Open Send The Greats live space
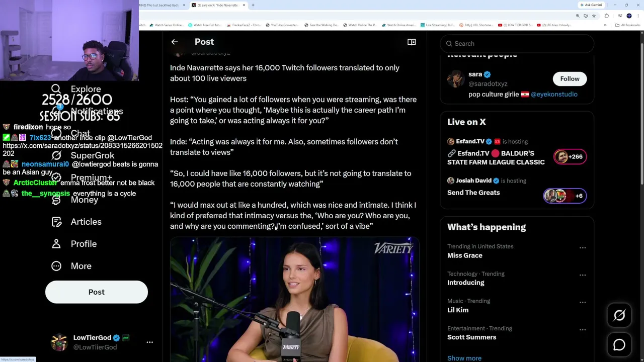The width and height of the screenshot is (644, 362). point(473,193)
